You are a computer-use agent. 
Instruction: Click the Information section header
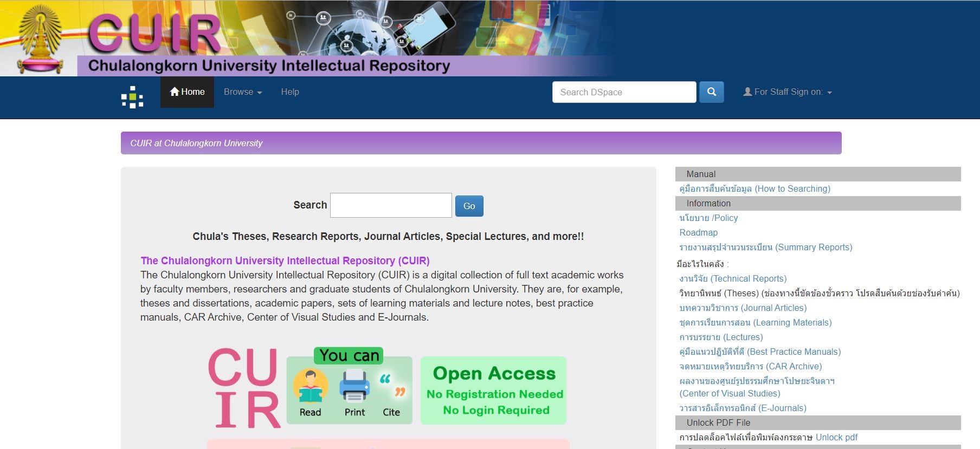point(818,203)
